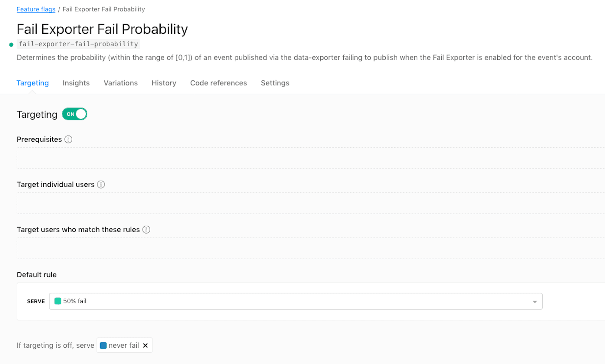The image size is (605, 364).
Task: Click the green flag status dot
Action: click(x=11, y=45)
